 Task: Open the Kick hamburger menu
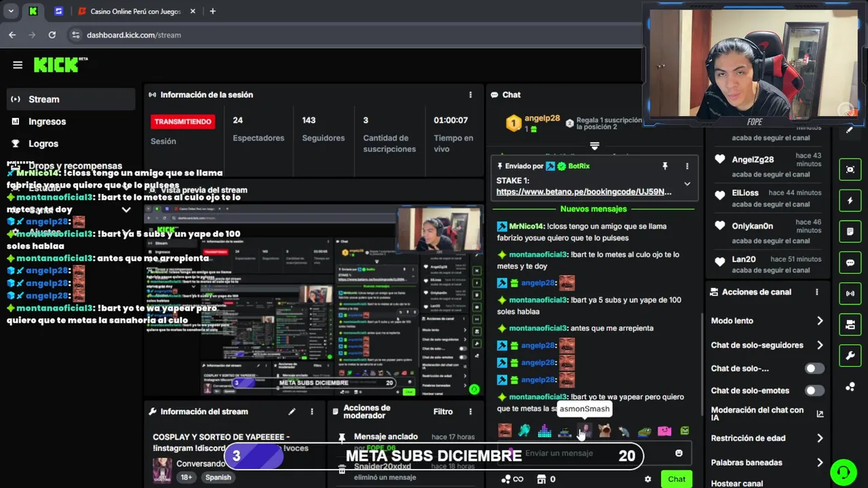[x=18, y=65]
